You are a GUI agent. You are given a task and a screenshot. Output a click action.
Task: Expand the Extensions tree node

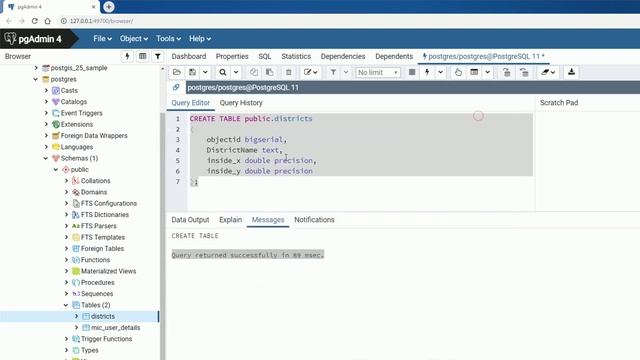pos(46,124)
